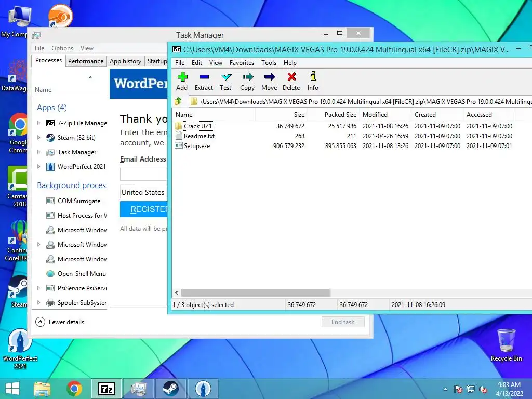Expand the 7-Zip File Manager process group
This screenshot has height=399, width=532.
tap(38, 123)
